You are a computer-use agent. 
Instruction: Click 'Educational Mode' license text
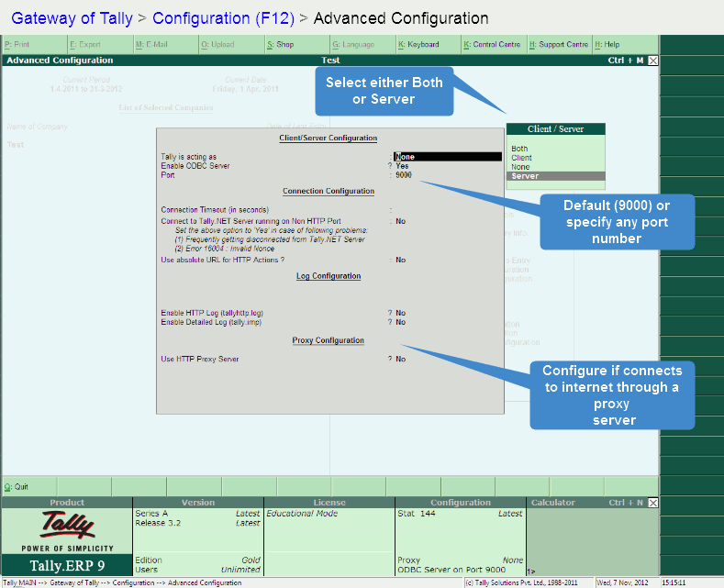click(x=302, y=513)
